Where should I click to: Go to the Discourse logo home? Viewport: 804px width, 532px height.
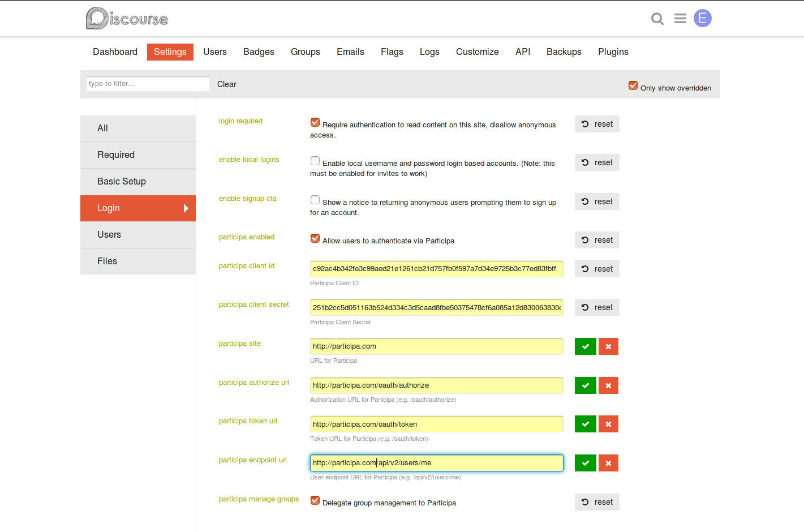pos(127,18)
